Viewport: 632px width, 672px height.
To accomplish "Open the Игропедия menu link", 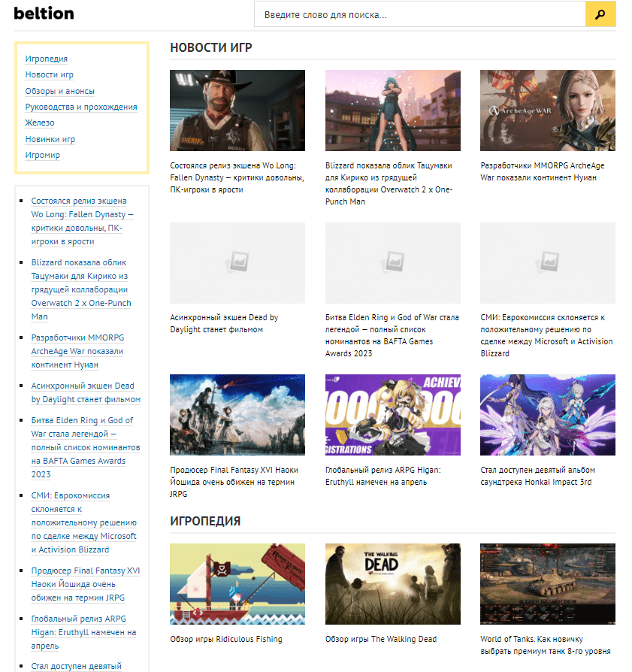I will click(47, 59).
